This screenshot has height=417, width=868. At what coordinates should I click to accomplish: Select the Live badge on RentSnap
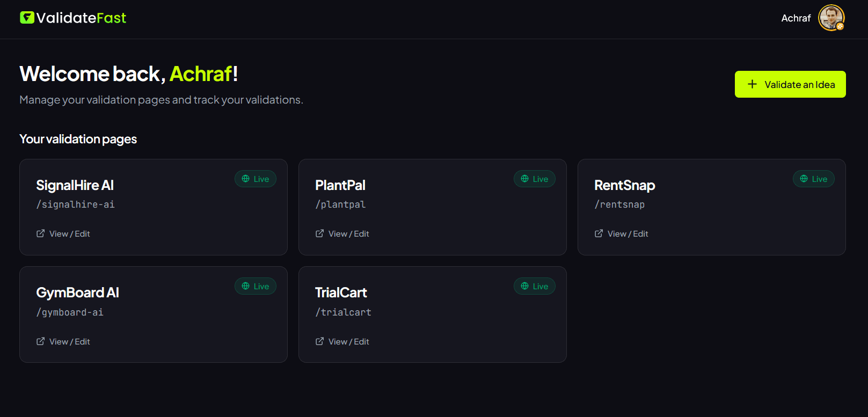[x=813, y=179]
